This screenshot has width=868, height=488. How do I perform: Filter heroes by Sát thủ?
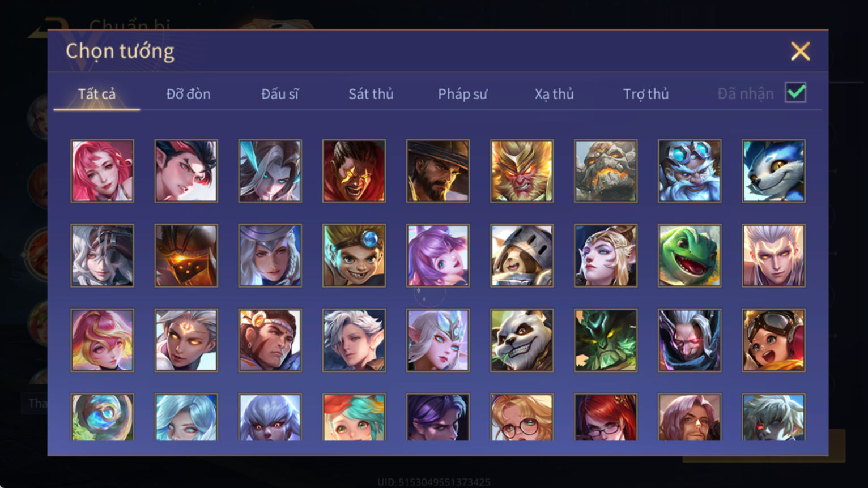(x=371, y=94)
